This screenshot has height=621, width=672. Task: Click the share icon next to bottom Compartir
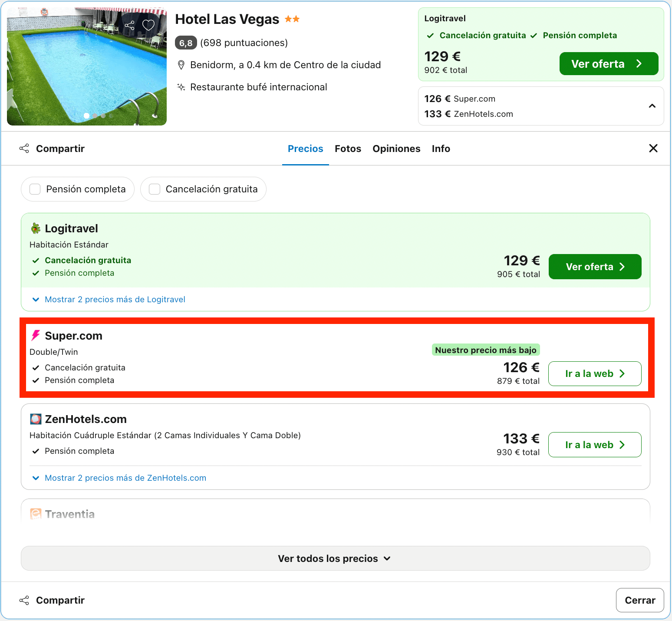click(x=24, y=600)
